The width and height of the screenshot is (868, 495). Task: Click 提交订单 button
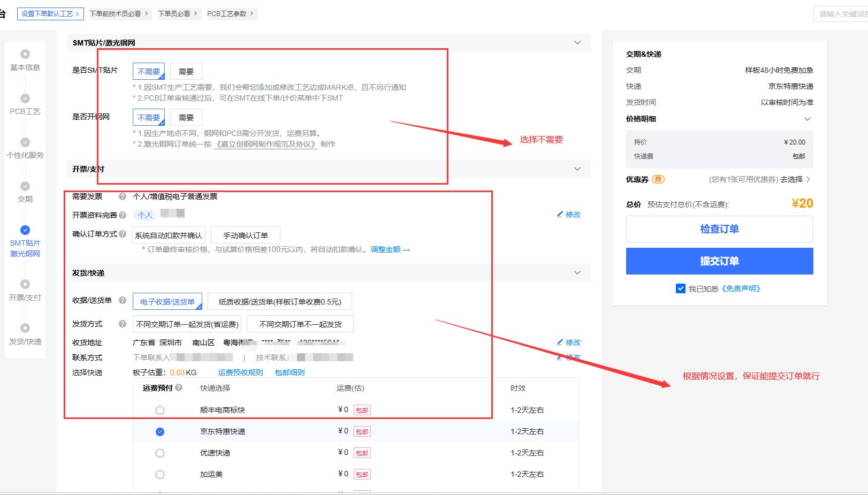tap(720, 261)
